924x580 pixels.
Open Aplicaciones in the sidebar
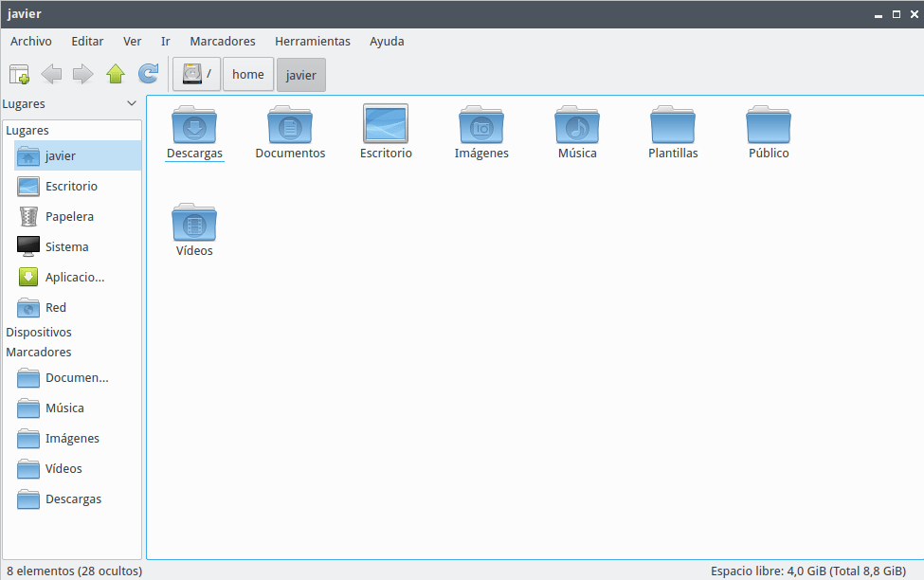coord(78,277)
